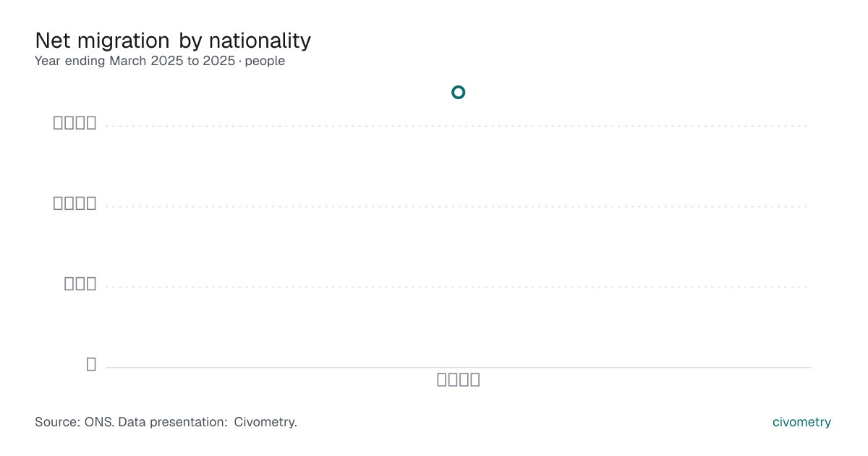This screenshot has width=868, height=456.
Task: Click the second y-axis tick label from top
Action: 75,203
